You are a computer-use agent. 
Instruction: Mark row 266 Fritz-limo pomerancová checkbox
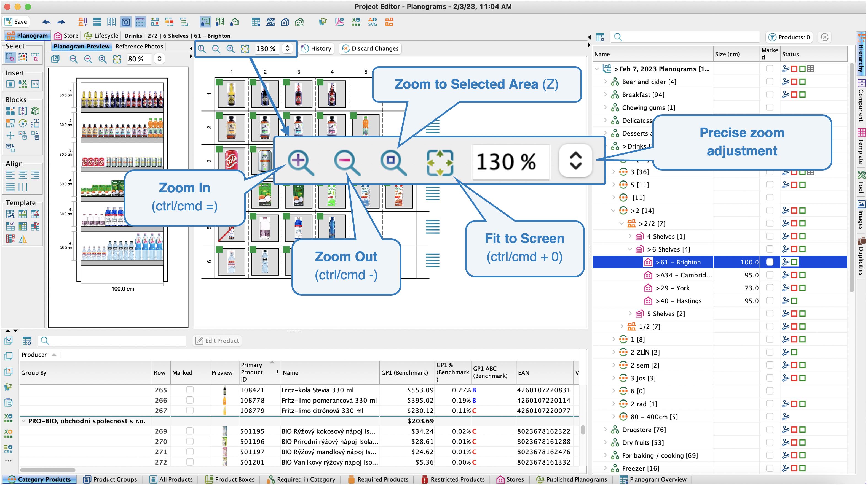click(x=190, y=400)
